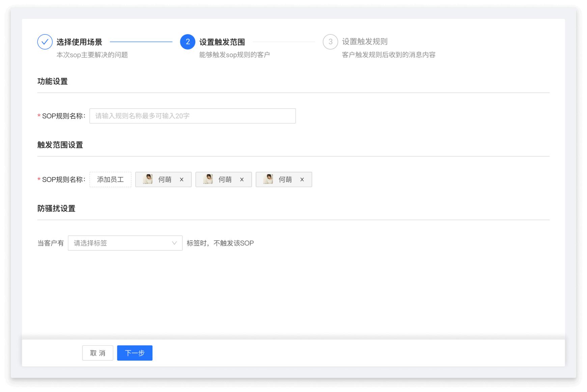
Task: Click the last 何萌 avatar thumbnail
Action: [x=269, y=179]
